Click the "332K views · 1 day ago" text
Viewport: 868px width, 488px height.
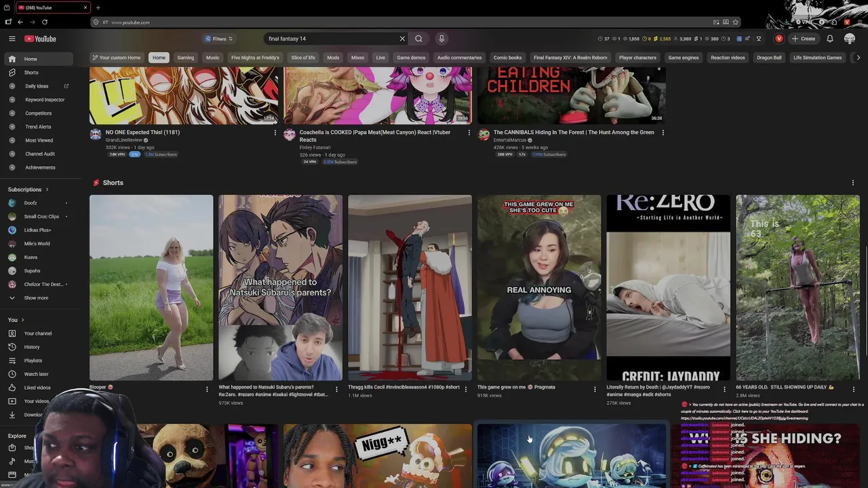pyautogui.click(x=130, y=147)
